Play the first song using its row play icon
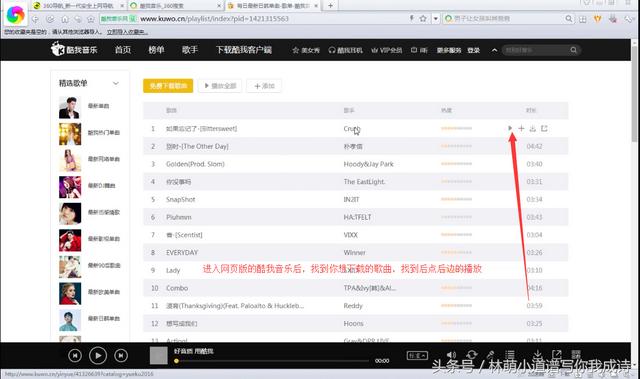Image resolution: width=640 pixels, height=379 pixels. tap(510, 128)
